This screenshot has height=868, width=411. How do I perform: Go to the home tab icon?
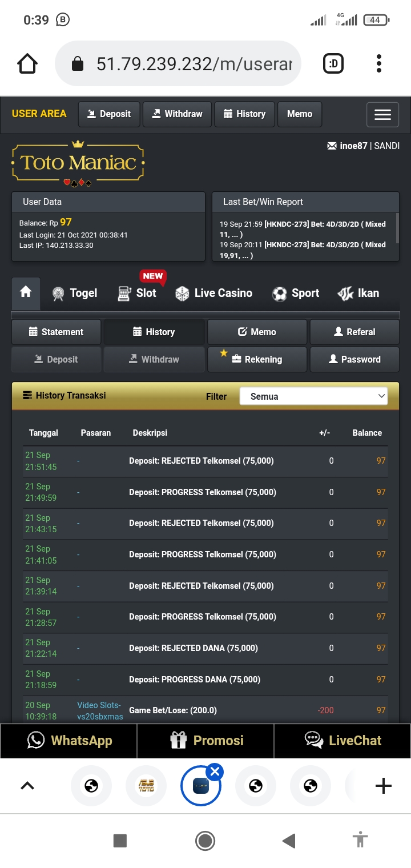click(26, 292)
